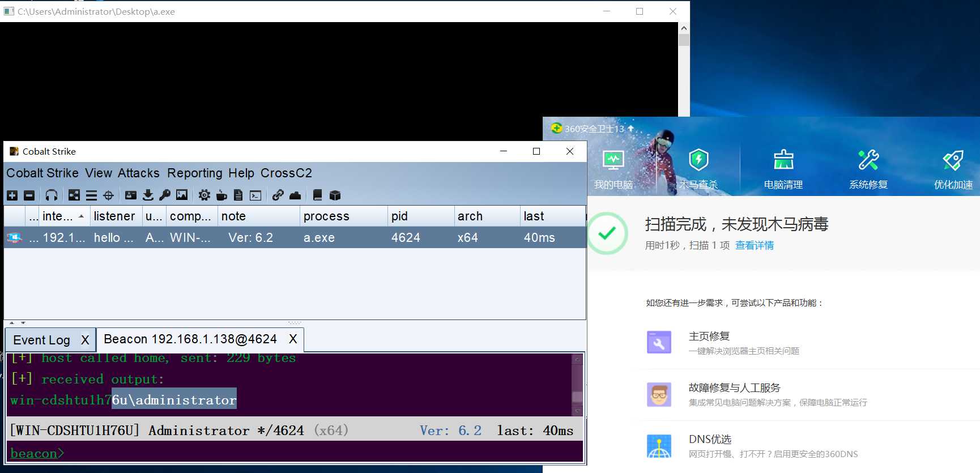Click the gear icon to generate Windows executable
The image size is (980, 473).
(x=204, y=195)
